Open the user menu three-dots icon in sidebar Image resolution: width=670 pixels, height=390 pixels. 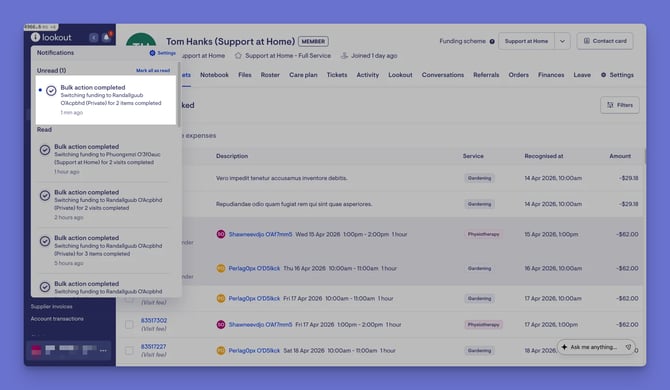pyautogui.click(x=103, y=351)
